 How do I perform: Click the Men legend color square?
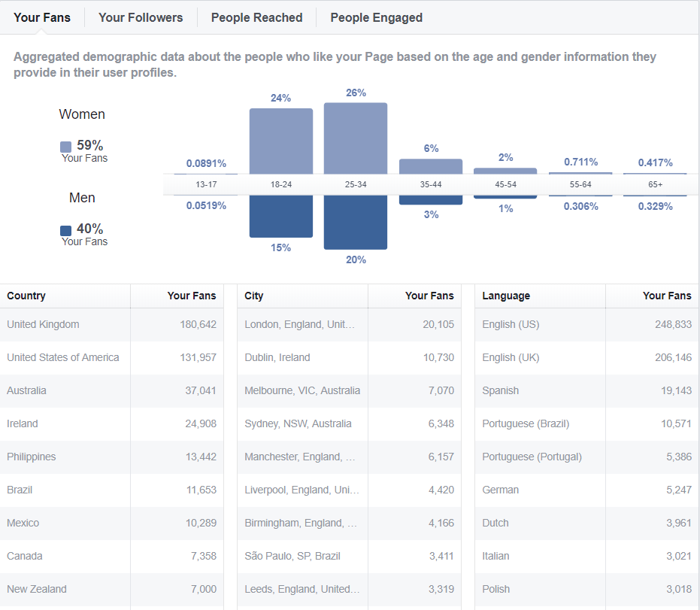[x=66, y=231]
